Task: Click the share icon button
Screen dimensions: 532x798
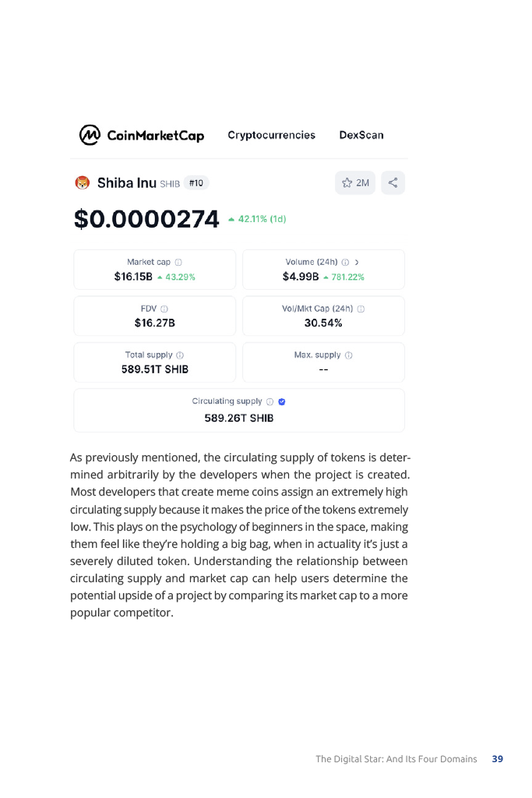Action: pos(393,183)
